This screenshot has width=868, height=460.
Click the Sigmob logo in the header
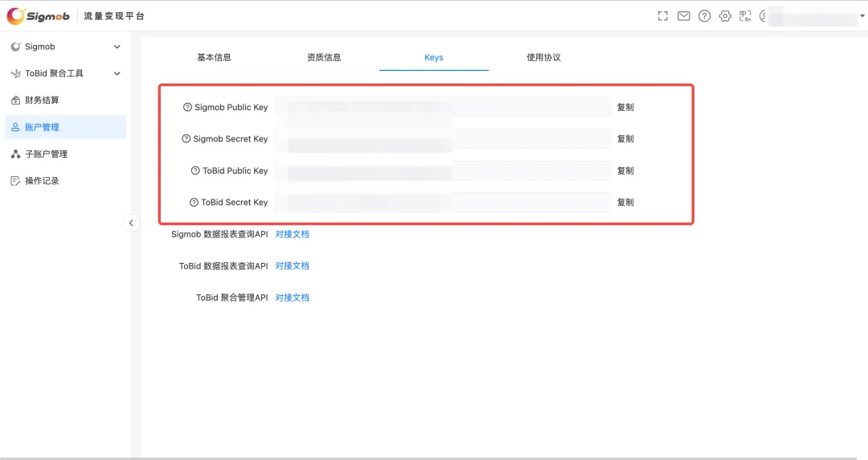pyautogui.click(x=38, y=16)
